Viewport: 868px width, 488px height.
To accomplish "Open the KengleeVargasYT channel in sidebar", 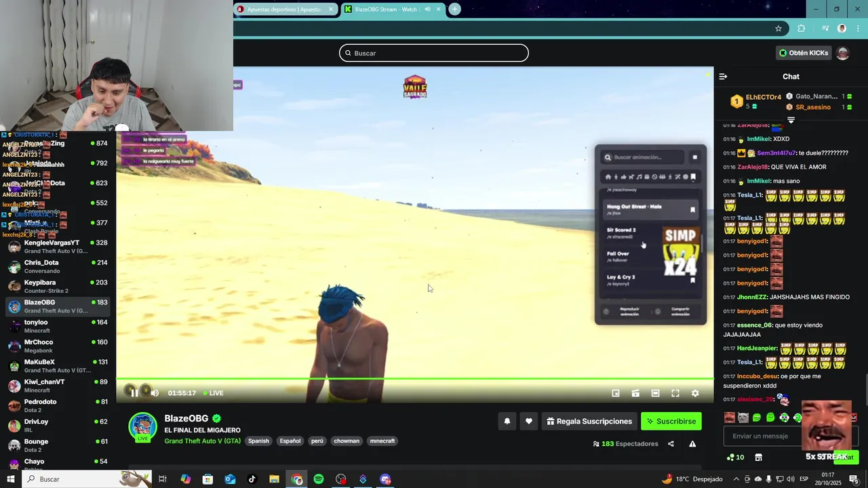I will coord(58,247).
